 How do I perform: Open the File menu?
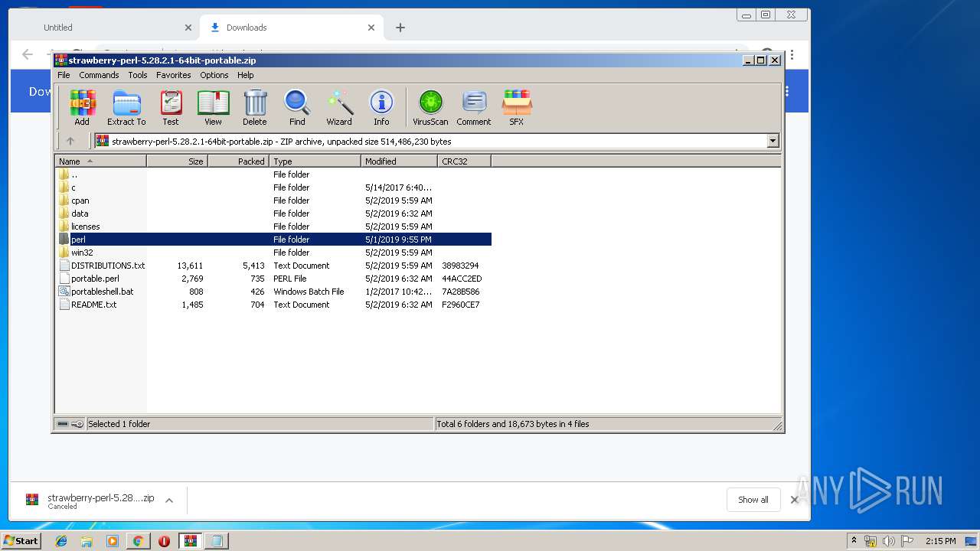(x=64, y=75)
